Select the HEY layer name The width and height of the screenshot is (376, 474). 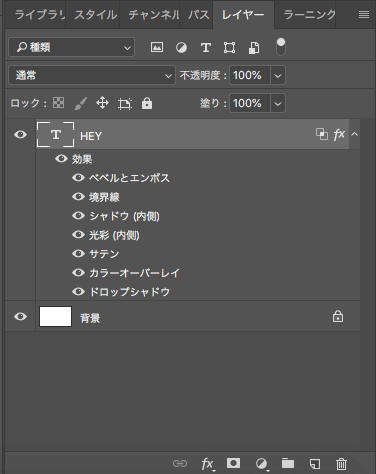point(91,136)
